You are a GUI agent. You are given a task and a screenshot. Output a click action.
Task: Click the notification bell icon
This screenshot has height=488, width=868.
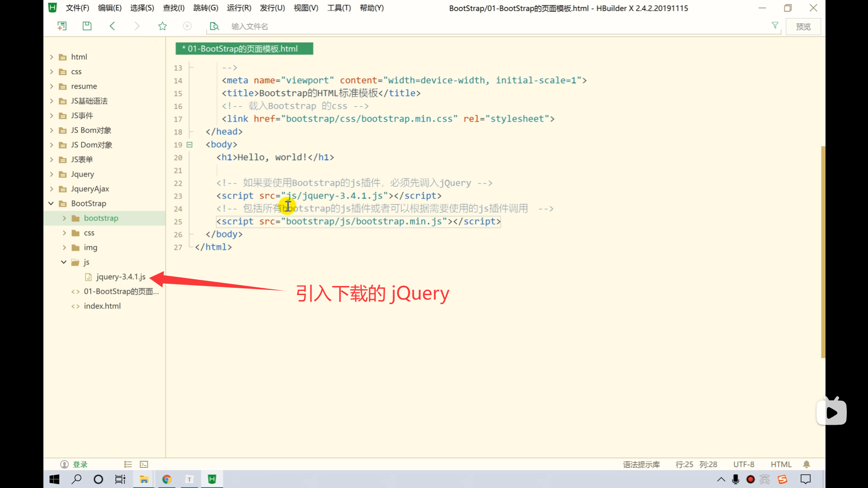807,464
